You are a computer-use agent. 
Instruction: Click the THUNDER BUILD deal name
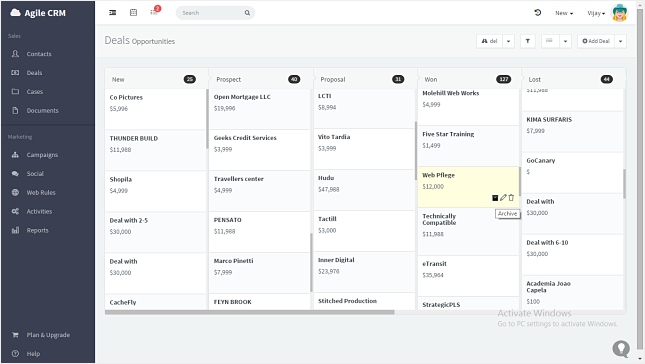coord(134,139)
